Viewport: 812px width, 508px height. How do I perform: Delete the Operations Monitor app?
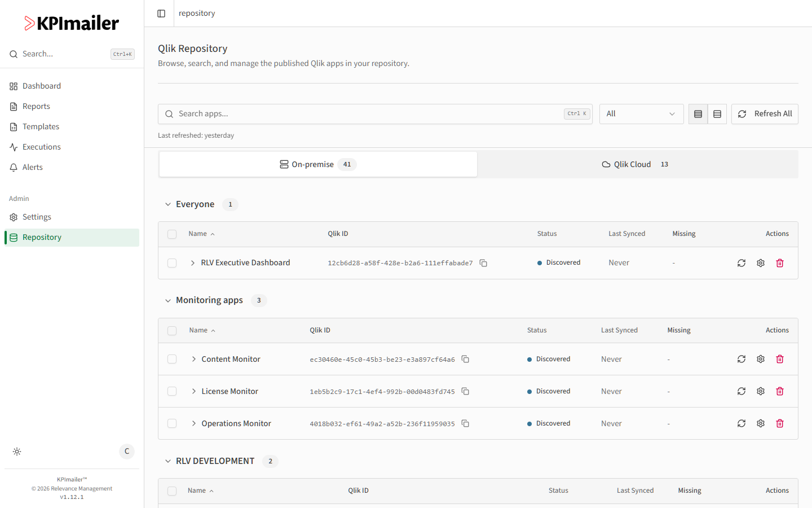tap(780, 423)
